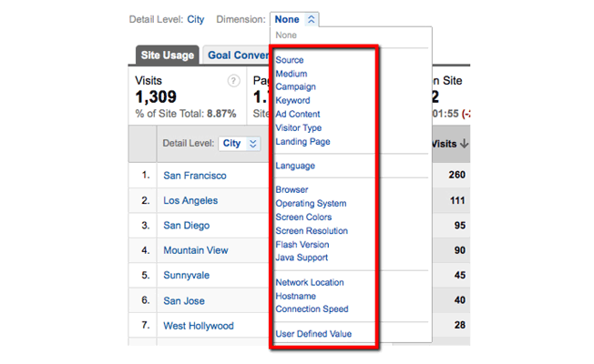Image resolution: width=594 pixels, height=364 pixels.
Task: Select Browser dimension
Action: (x=292, y=189)
